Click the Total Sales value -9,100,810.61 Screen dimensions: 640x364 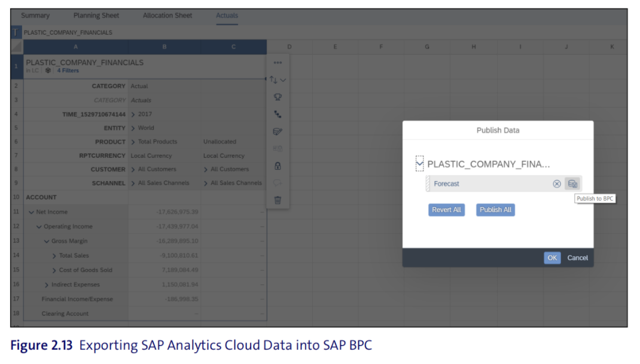(179, 255)
